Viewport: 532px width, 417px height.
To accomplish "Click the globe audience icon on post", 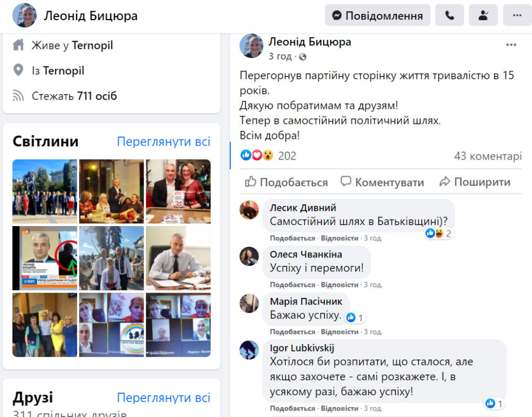I will (x=303, y=57).
